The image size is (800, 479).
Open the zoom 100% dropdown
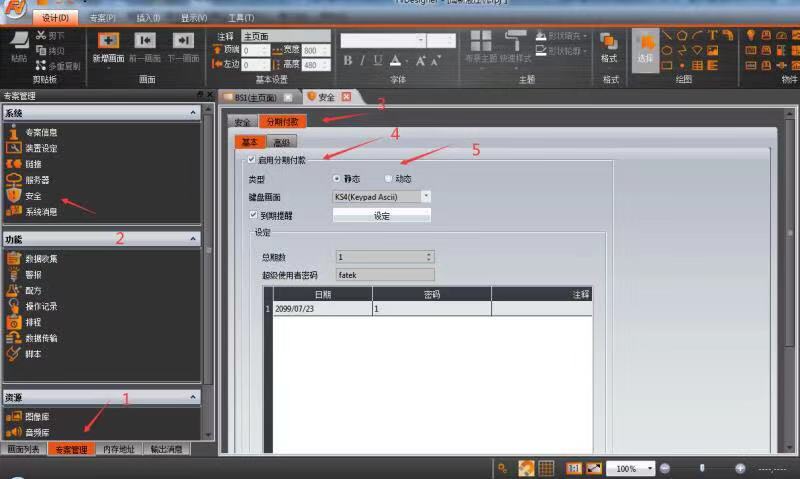649,468
